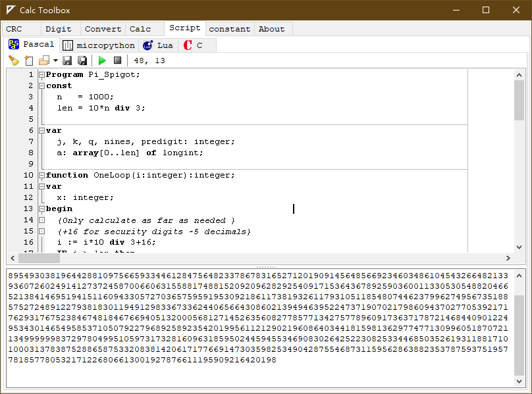This screenshot has width=532, height=394.
Task: Click the editor horizontal scroll right arrow
Action: (x=508, y=259)
